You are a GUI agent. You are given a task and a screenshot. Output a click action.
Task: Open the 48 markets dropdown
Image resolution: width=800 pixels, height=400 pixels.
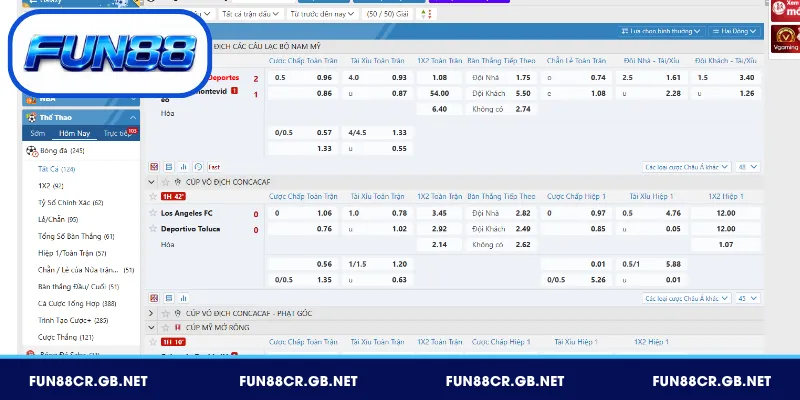748,167
